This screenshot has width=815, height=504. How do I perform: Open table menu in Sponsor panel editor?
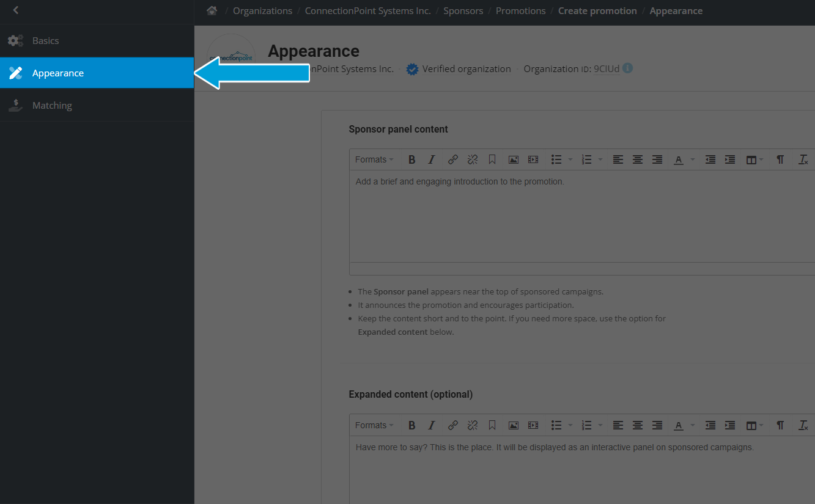tap(754, 159)
